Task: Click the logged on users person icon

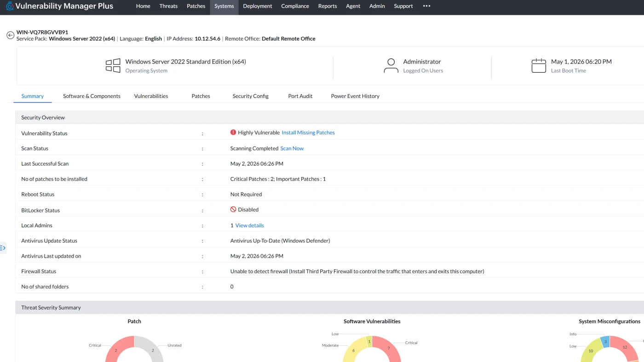Action: click(x=391, y=65)
